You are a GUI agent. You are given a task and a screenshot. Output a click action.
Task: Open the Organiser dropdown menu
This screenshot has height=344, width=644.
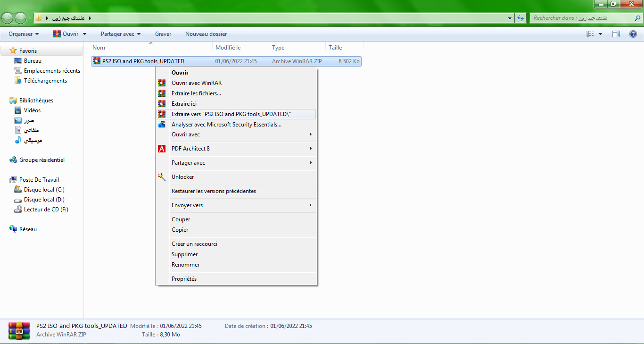(24, 34)
